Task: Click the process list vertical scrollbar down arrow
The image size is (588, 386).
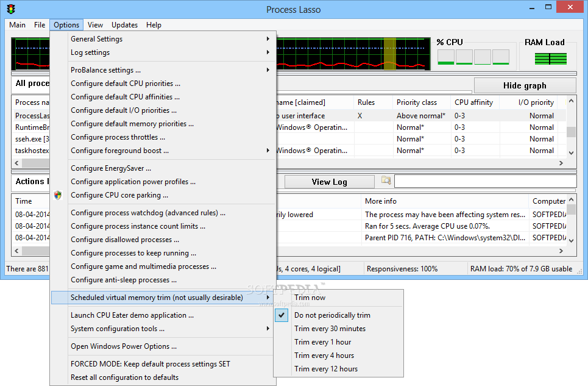Action: [571, 152]
